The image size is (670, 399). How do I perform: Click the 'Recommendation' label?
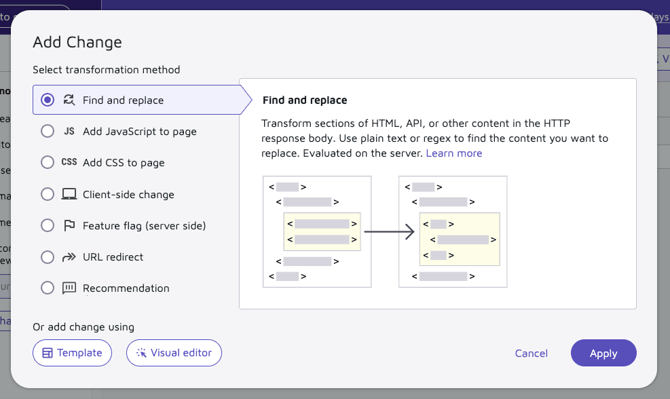tap(126, 288)
